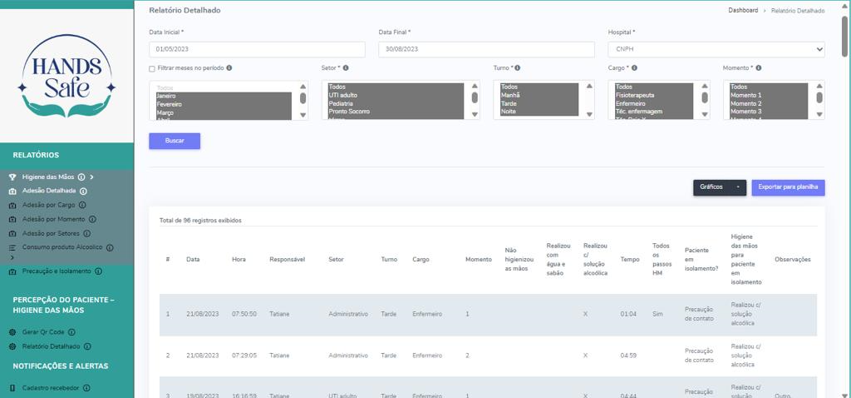Viewport: 851px width, 398px height.
Task: Click time 07:50:50 in row 1
Action: (x=244, y=314)
